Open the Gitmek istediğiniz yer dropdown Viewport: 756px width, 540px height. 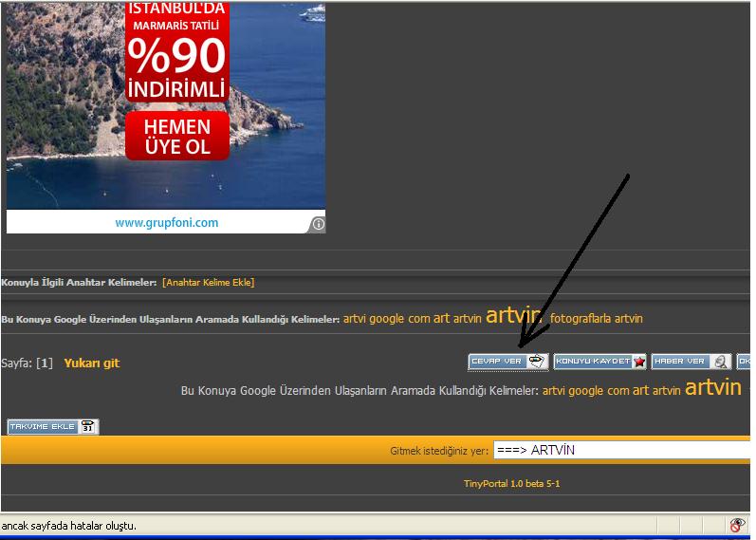tap(621, 450)
